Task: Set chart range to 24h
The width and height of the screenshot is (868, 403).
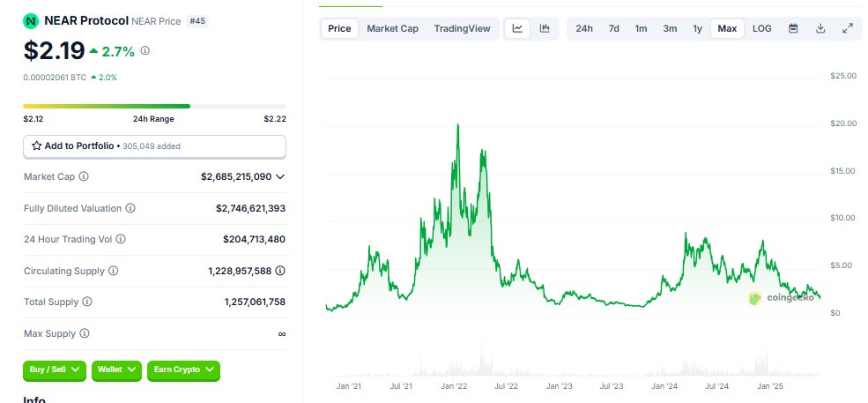Action: pyautogui.click(x=584, y=28)
